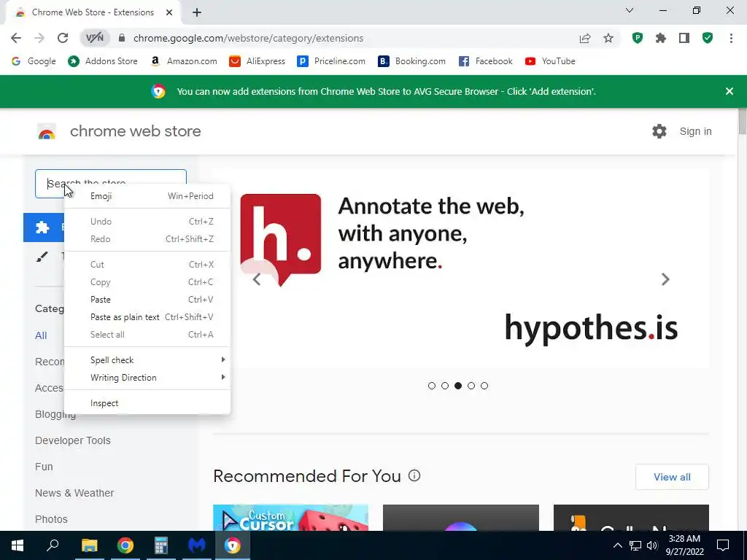This screenshot has width=747, height=560.
Task: Choose Paste from the context menu
Action: click(x=147, y=300)
